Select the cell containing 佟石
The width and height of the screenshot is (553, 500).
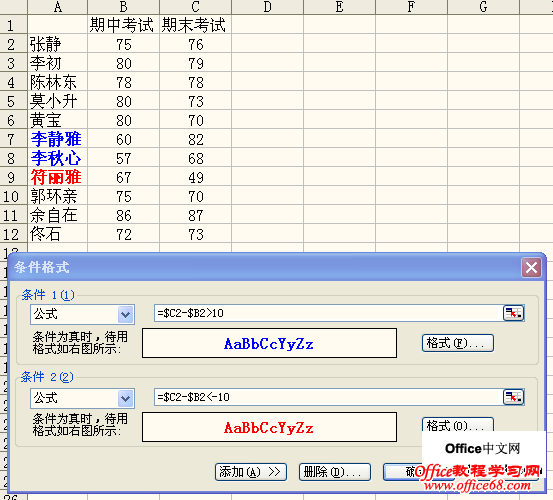(x=57, y=234)
